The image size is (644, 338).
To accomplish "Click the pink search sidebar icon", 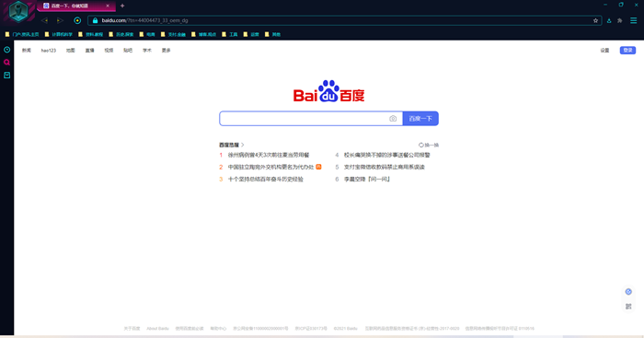I will click(x=7, y=63).
